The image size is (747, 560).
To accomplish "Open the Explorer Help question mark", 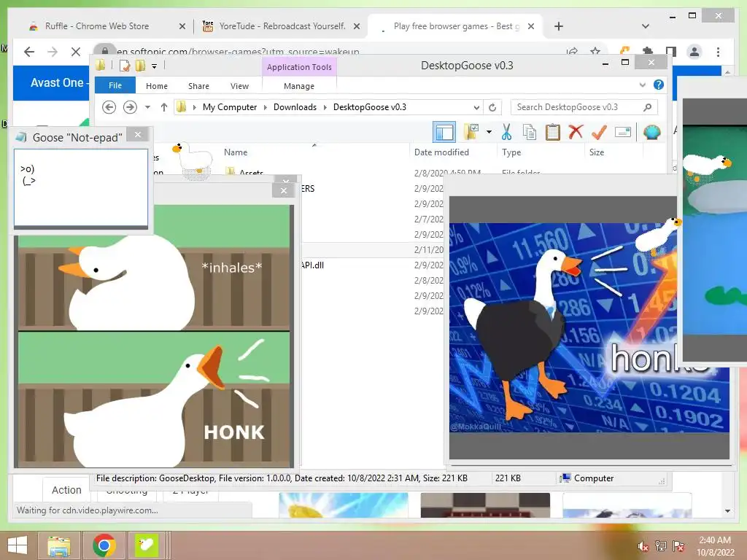I will pyautogui.click(x=659, y=85).
